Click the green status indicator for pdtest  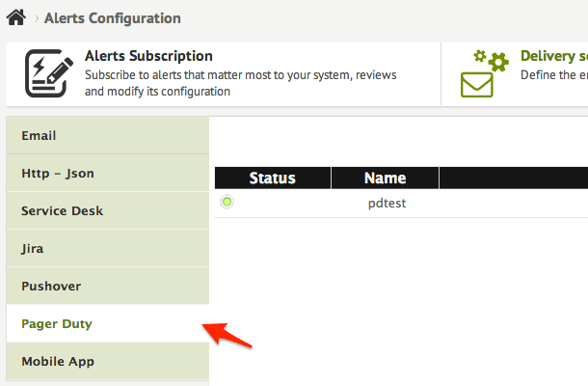pos(227,202)
